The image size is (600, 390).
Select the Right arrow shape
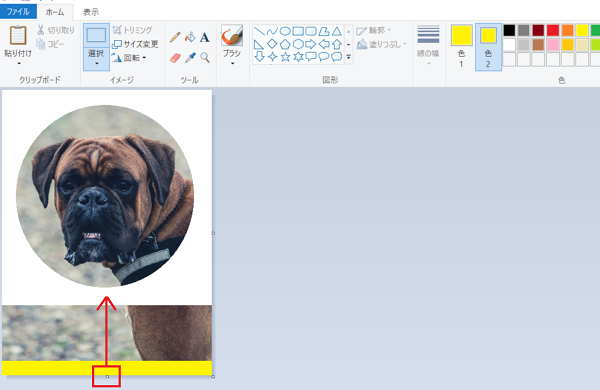click(311, 44)
